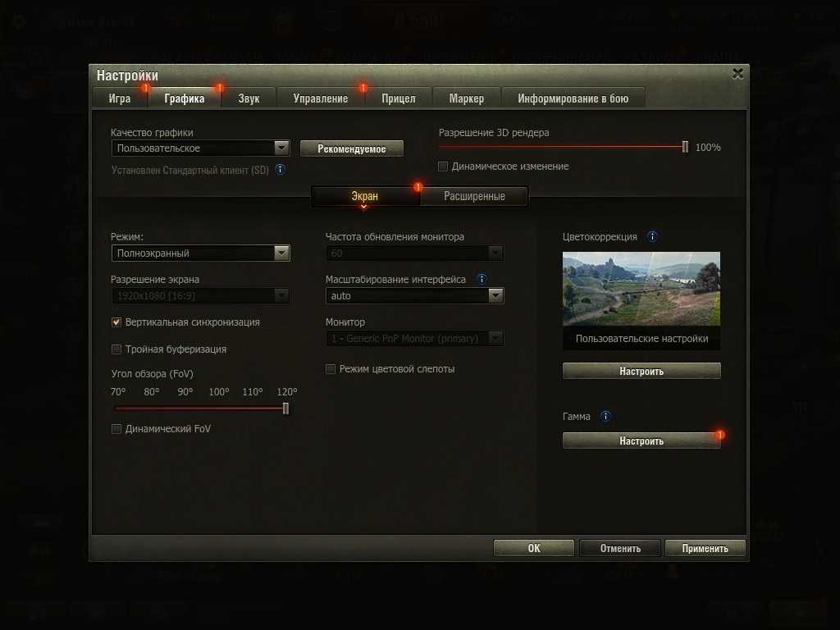Click info icon beside Цветокоррекция label
Image resolution: width=840 pixels, height=630 pixels.
(x=652, y=237)
